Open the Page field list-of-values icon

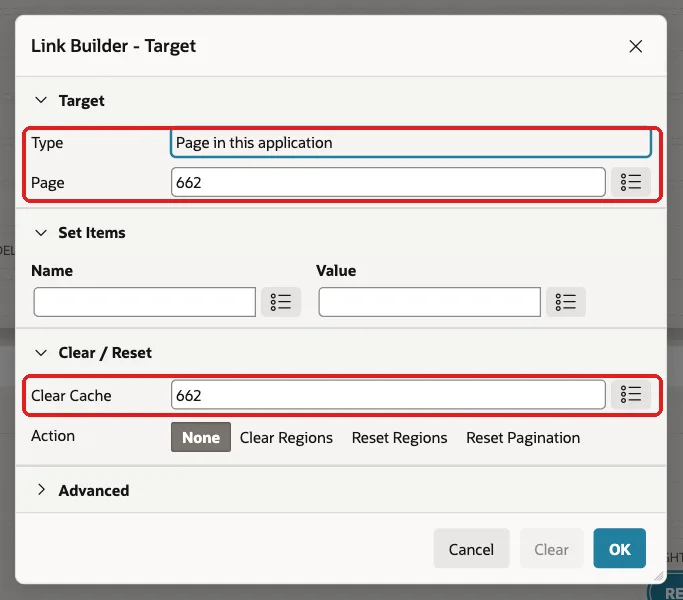630,182
